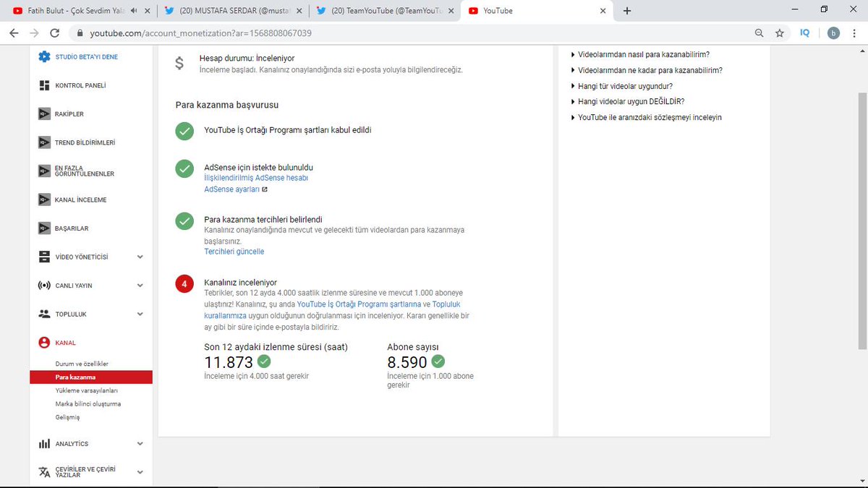Image resolution: width=868 pixels, height=488 pixels.
Task: Click the Topluluk people icon
Action: pyautogui.click(x=44, y=314)
